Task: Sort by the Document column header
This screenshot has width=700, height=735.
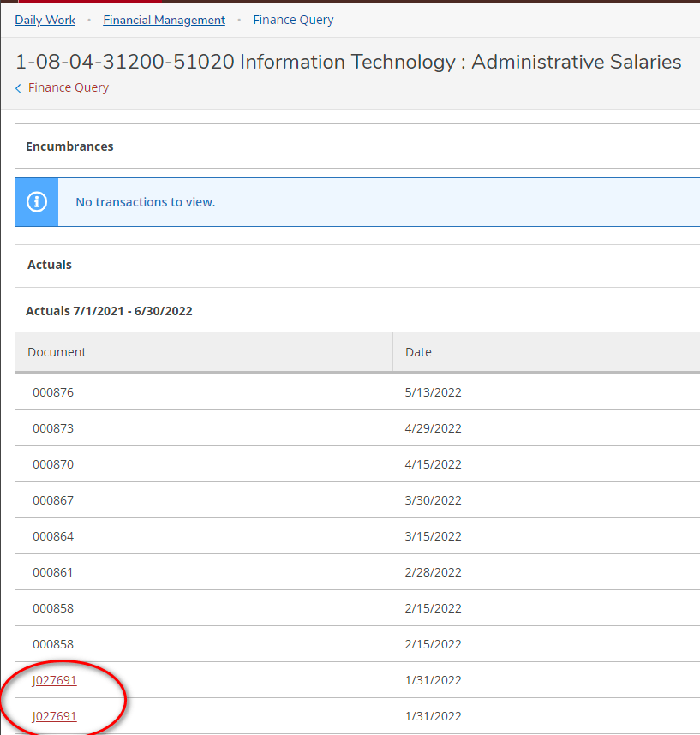Action: click(56, 351)
